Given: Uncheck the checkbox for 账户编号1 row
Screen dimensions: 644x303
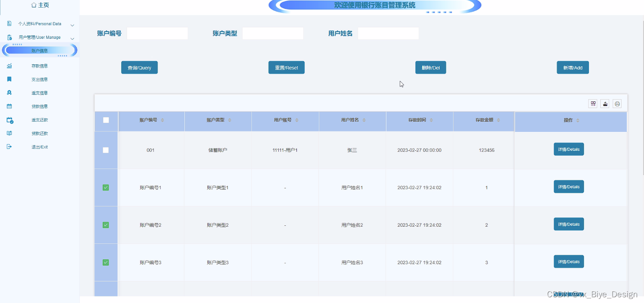Looking at the screenshot, I should point(106,187).
